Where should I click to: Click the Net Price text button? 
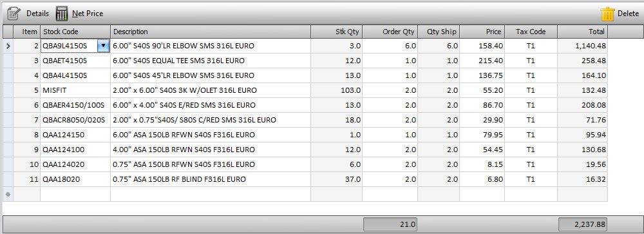point(88,14)
